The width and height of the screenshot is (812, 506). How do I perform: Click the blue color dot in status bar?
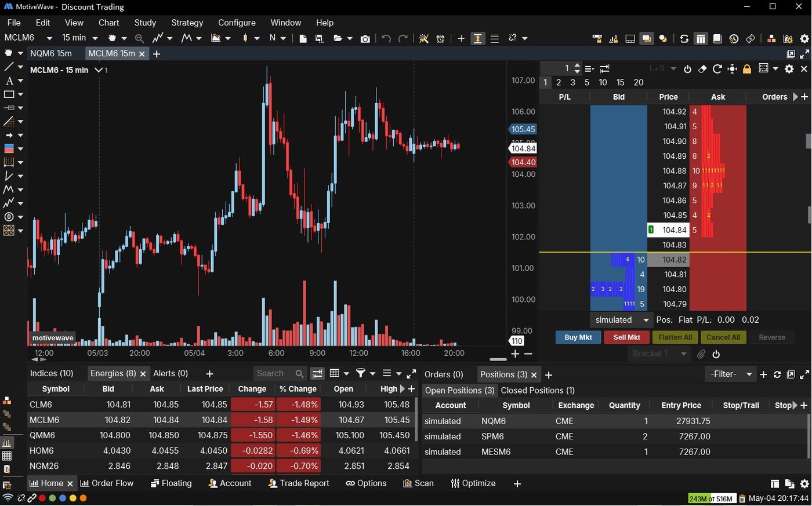click(x=63, y=498)
